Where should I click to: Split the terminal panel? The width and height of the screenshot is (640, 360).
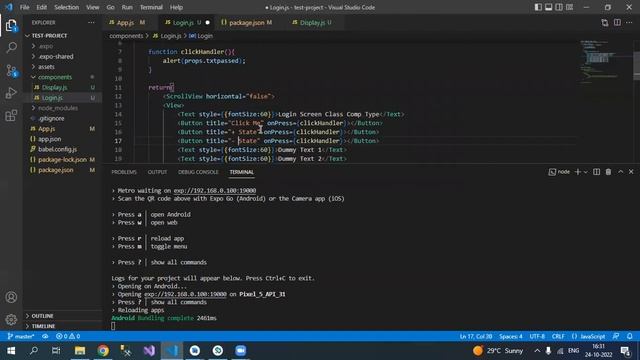[596, 172]
